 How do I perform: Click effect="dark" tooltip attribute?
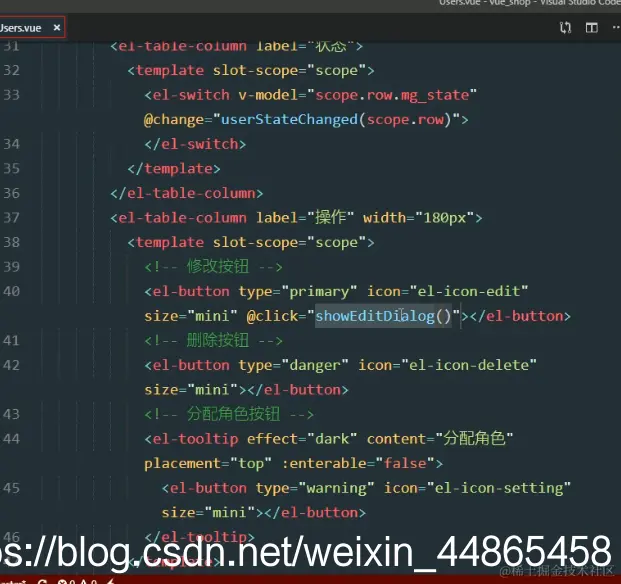(302, 439)
